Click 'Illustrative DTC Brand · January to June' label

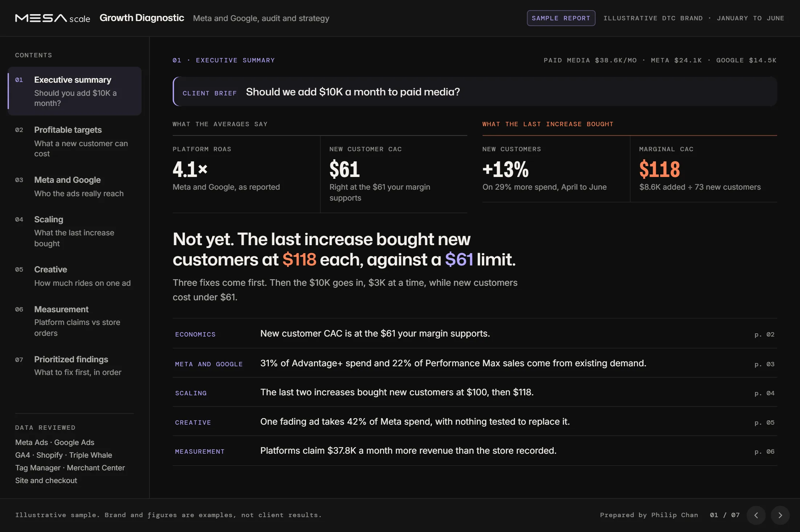point(694,18)
